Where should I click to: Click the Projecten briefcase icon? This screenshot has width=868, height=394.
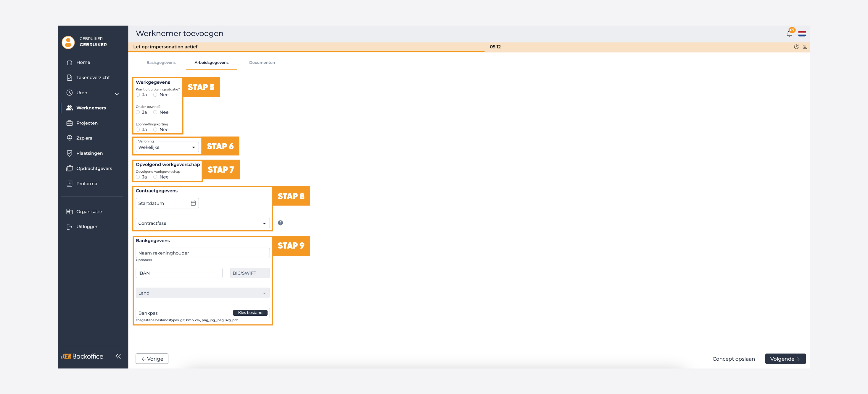click(x=70, y=123)
